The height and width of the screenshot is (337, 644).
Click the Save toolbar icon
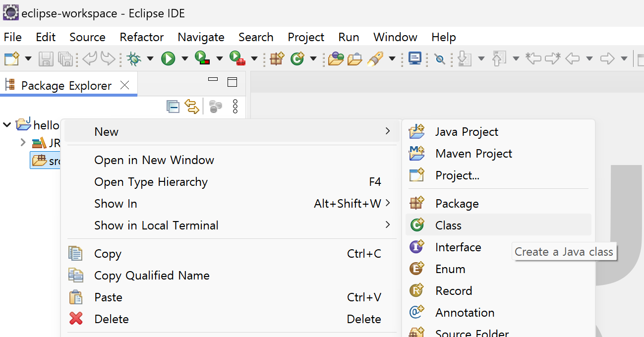[46, 59]
